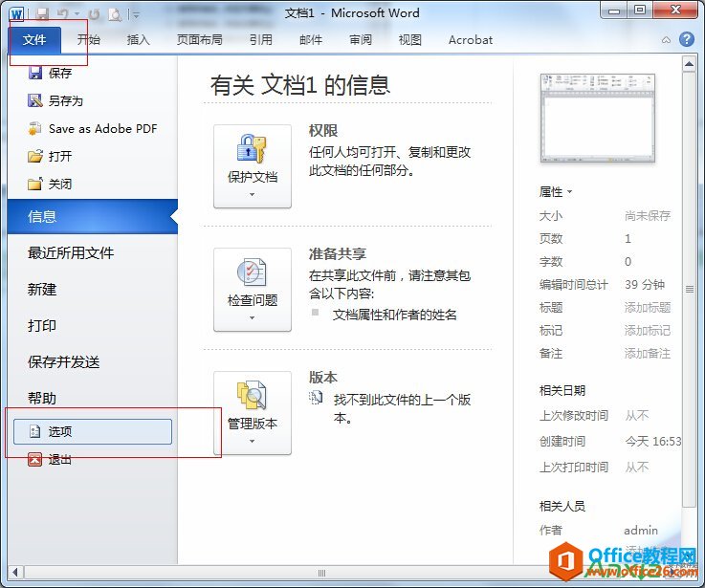Select 新建 (New) in the sidebar
The height and width of the screenshot is (588, 705).
click(42, 289)
